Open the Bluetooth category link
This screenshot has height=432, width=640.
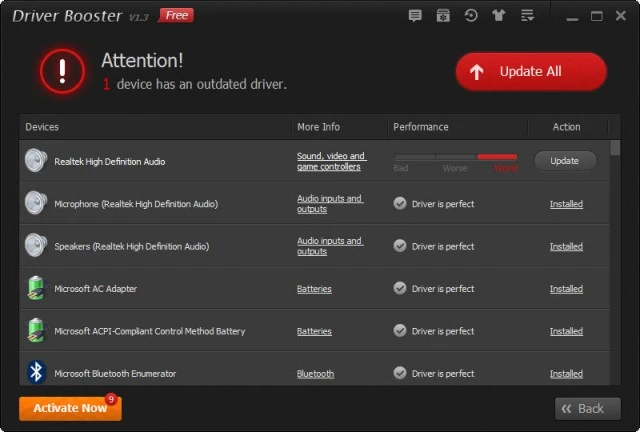316,374
